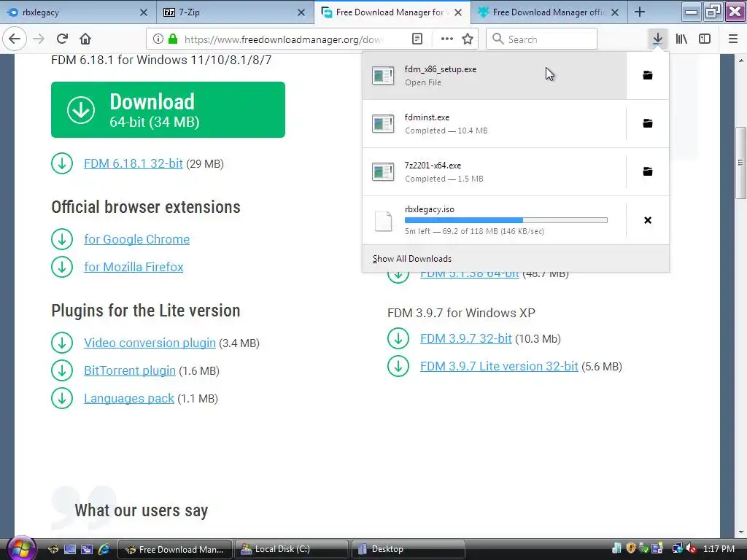747x560 pixels.
Task: Reload the current page
Action: [x=62, y=39]
